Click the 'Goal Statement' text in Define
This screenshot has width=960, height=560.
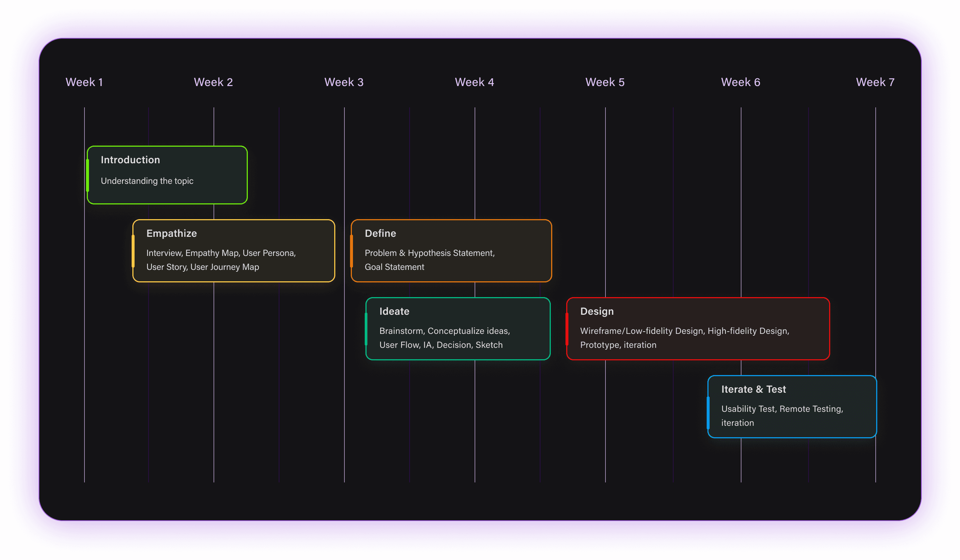[394, 267]
